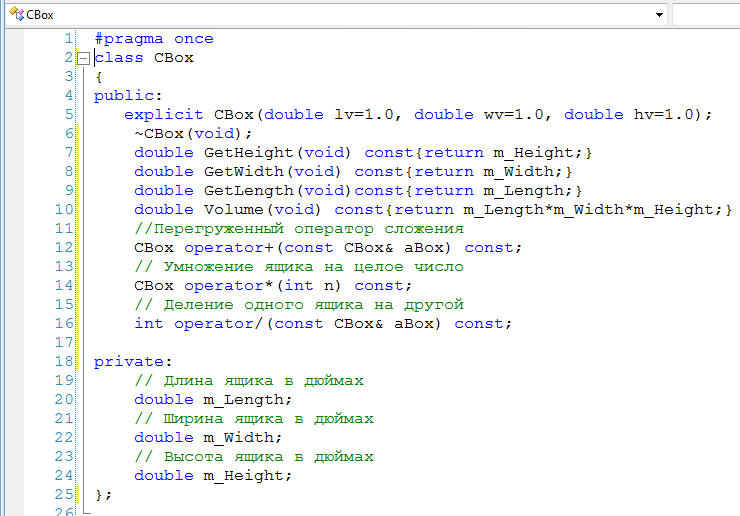Click the 'int' return type on line 16

(149, 323)
